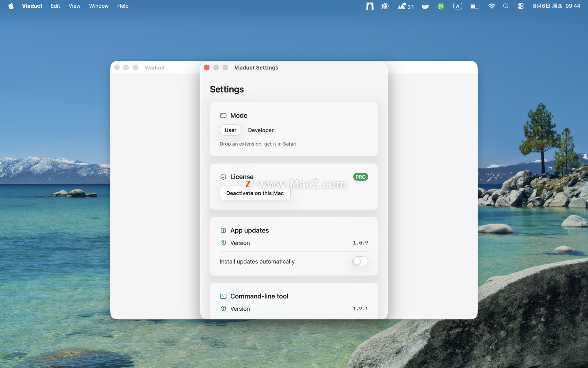The image size is (588, 368).
Task: Click the App updates Version box icon
Action: pyautogui.click(x=223, y=243)
